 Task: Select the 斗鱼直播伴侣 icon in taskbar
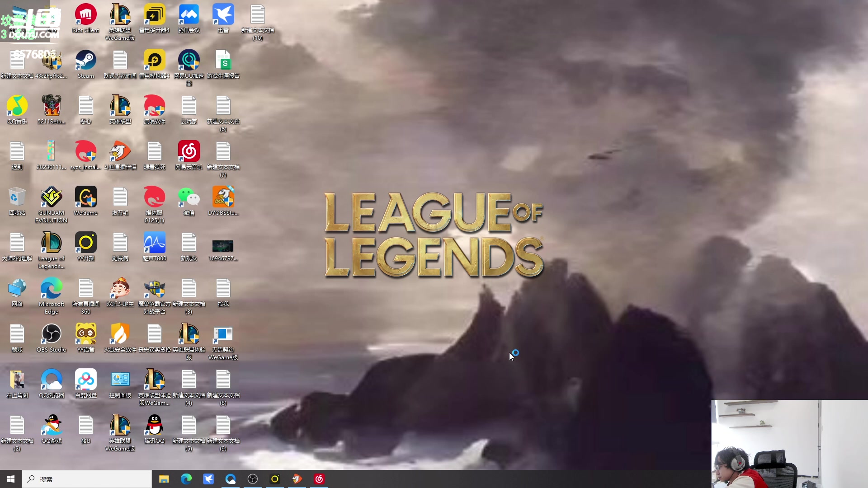[297, 479]
